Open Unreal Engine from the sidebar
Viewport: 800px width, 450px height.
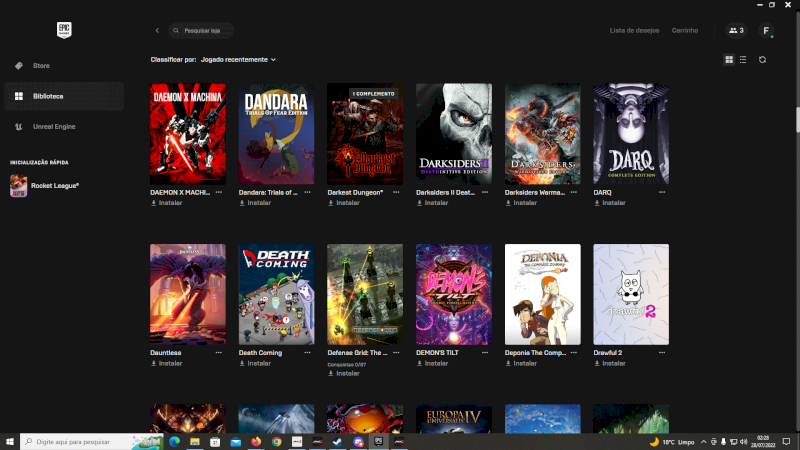tap(54, 127)
